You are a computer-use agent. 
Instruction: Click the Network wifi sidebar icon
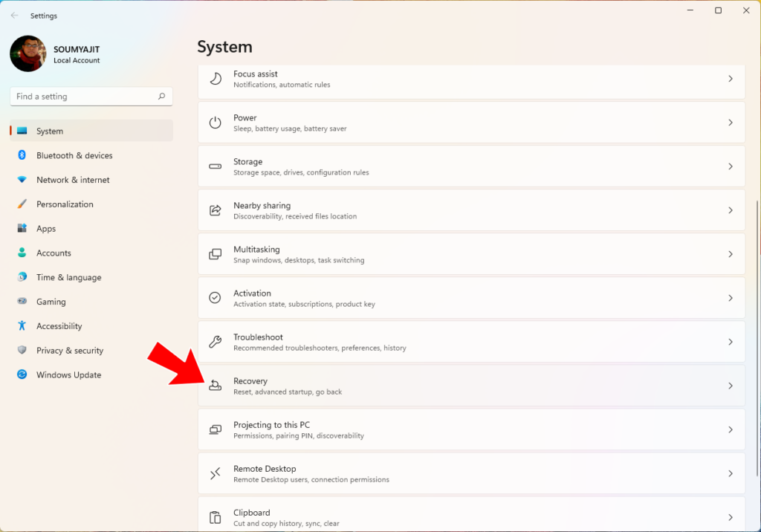[22, 180]
